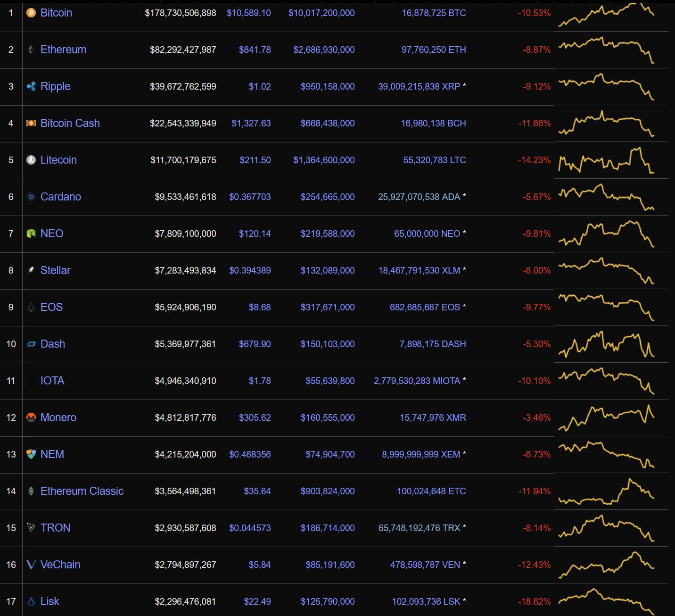This screenshot has height=616, width=675.
Task: Open the VeChain name link
Action: pos(60,565)
